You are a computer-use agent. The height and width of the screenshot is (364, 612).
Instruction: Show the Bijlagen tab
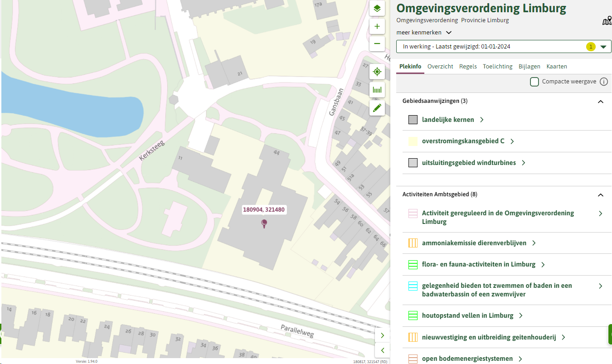[529, 67]
